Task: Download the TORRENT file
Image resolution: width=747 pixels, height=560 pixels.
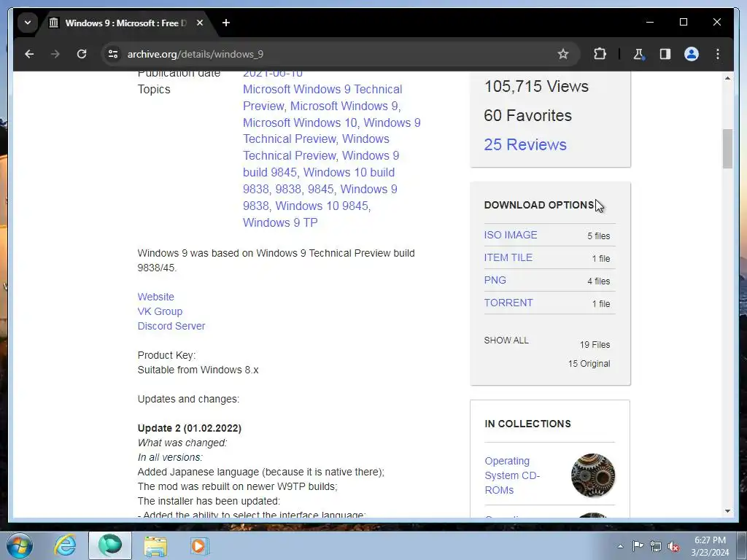Action: 508,303
